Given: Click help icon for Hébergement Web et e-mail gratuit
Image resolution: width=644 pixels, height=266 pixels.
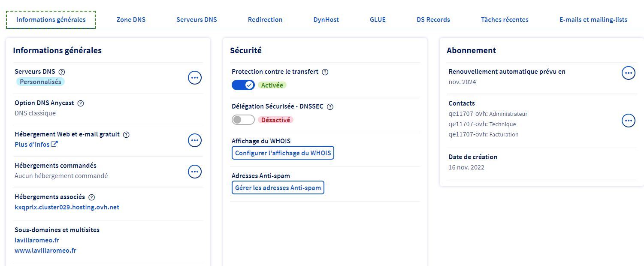Looking at the screenshot, I should pos(126,135).
